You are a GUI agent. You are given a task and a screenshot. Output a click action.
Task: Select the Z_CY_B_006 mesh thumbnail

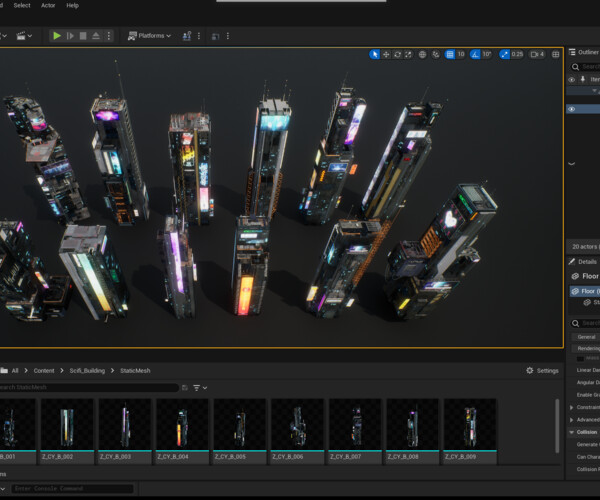[297, 431]
